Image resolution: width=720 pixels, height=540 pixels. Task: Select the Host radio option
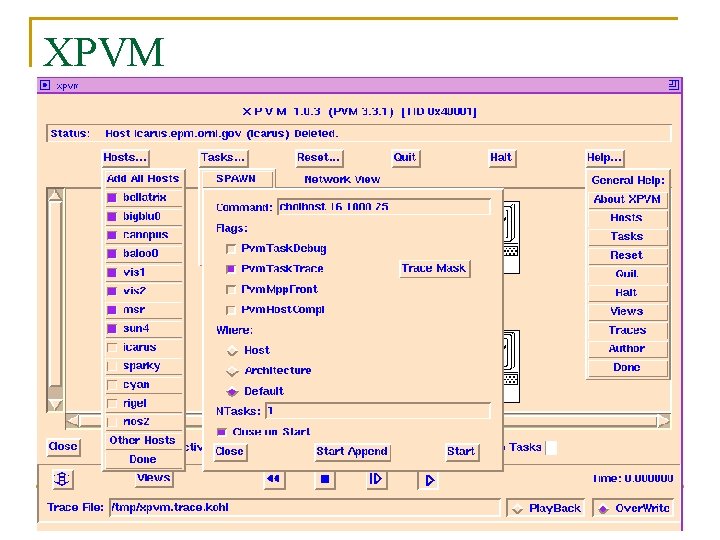(x=232, y=351)
